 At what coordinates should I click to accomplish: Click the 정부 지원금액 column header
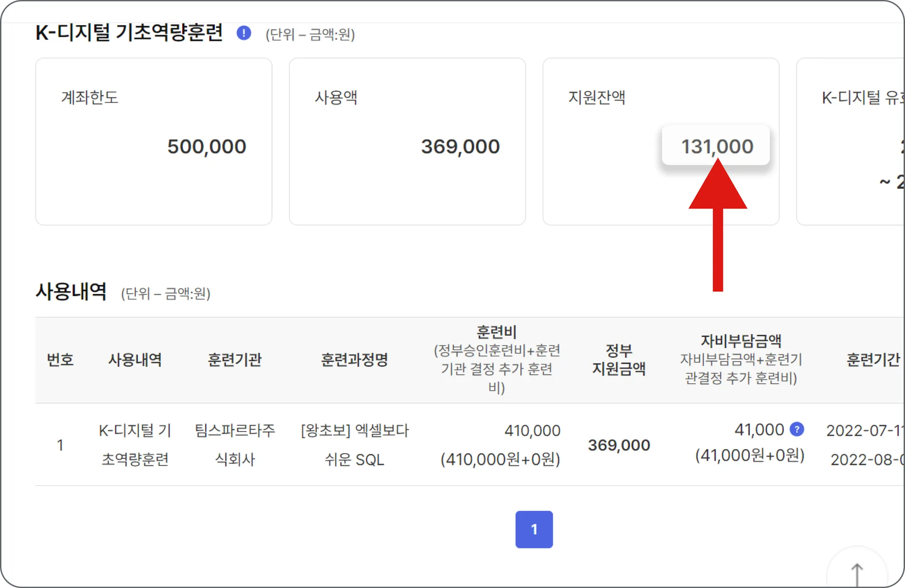click(619, 360)
